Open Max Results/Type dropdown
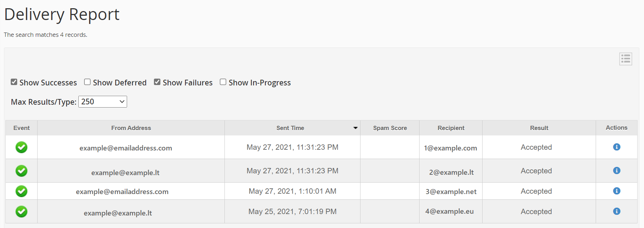 tap(103, 101)
